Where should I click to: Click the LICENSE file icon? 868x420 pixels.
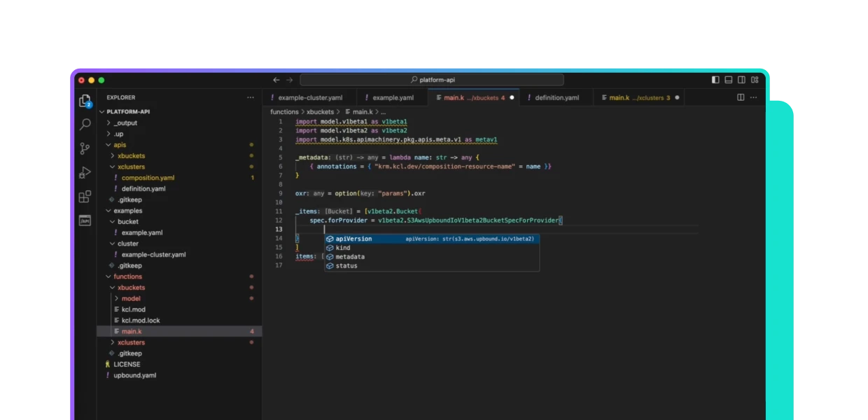pos(108,364)
